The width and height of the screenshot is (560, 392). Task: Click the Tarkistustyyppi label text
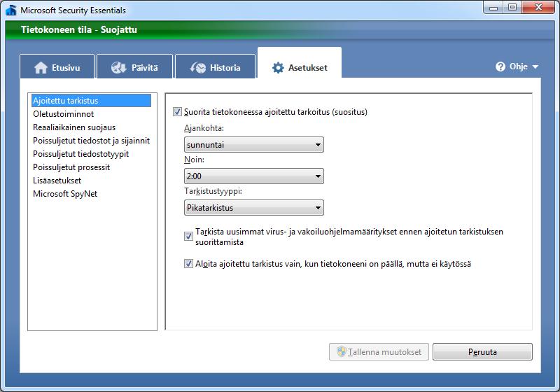tap(213, 191)
